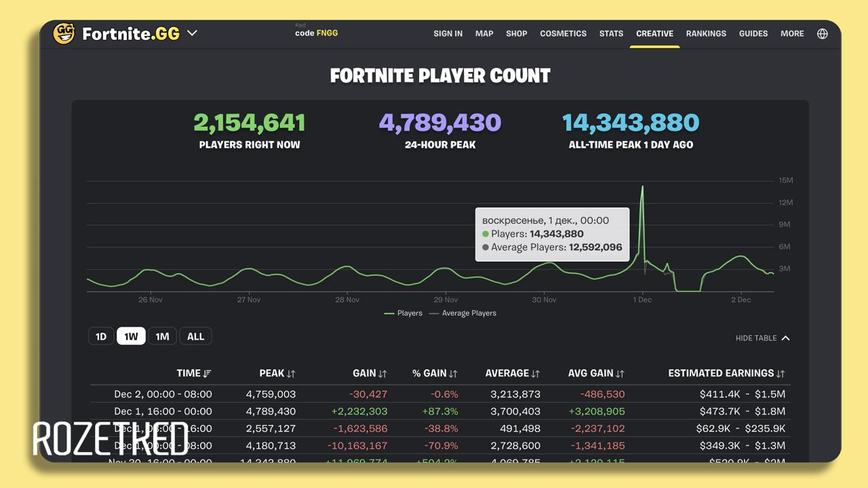Click the -10,163,167 gain cell
868x488 pixels.
pos(357,446)
